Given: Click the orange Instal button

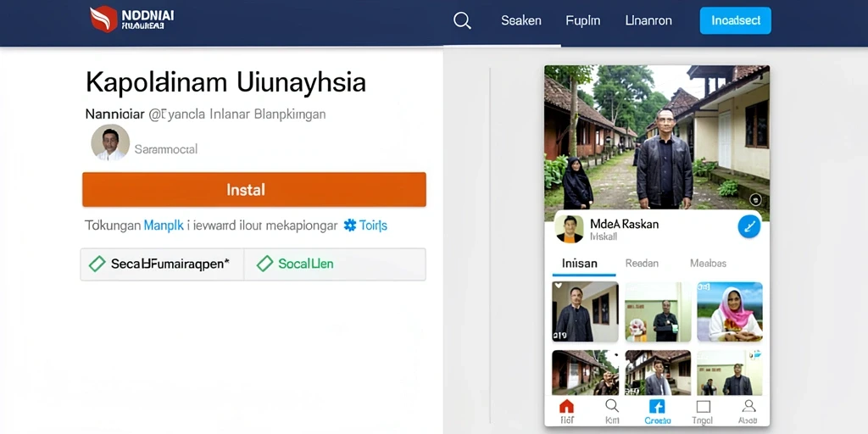Looking at the screenshot, I should tap(254, 190).
